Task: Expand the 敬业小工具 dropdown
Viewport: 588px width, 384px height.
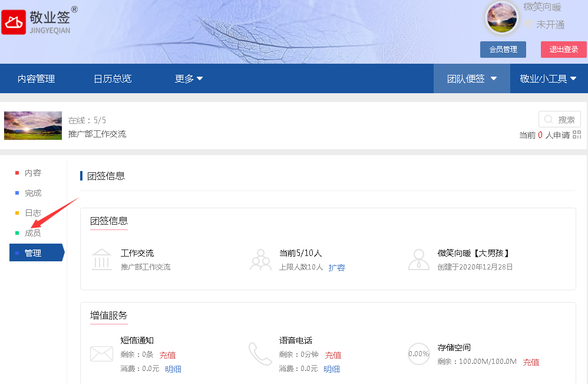Action: click(548, 78)
